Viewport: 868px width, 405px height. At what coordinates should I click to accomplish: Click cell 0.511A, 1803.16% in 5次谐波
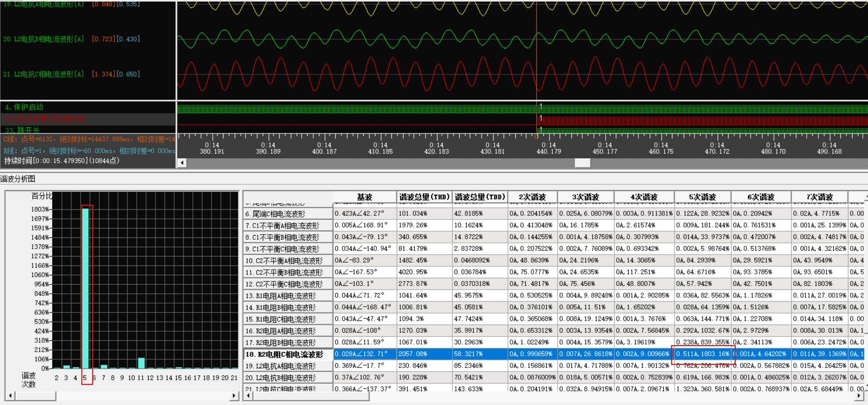coord(703,354)
